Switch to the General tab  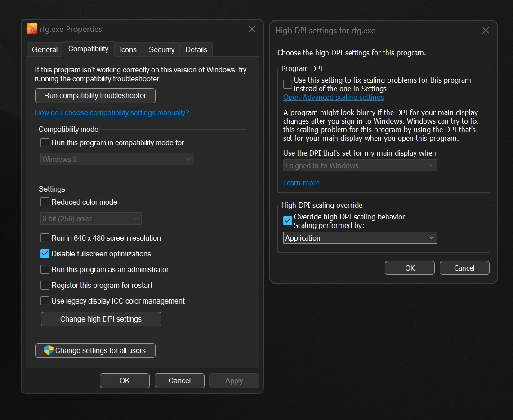[45, 49]
